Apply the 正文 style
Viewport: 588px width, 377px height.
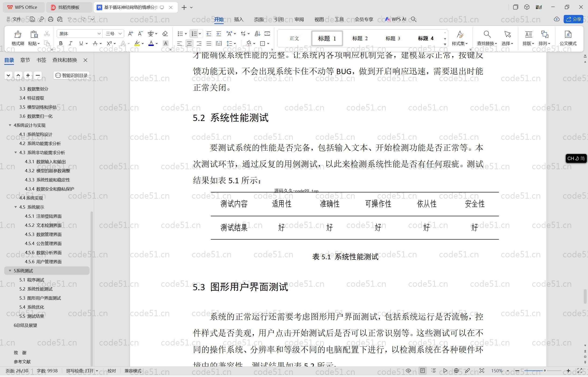[294, 38]
